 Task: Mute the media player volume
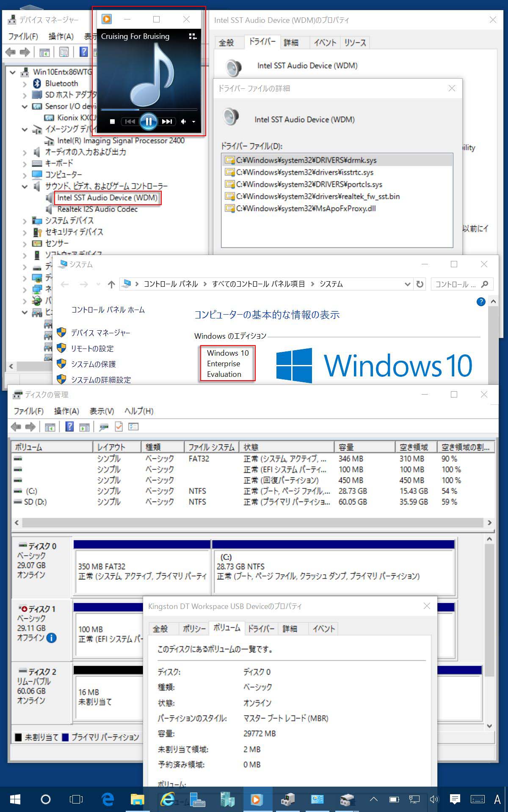[x=183, y=122]
